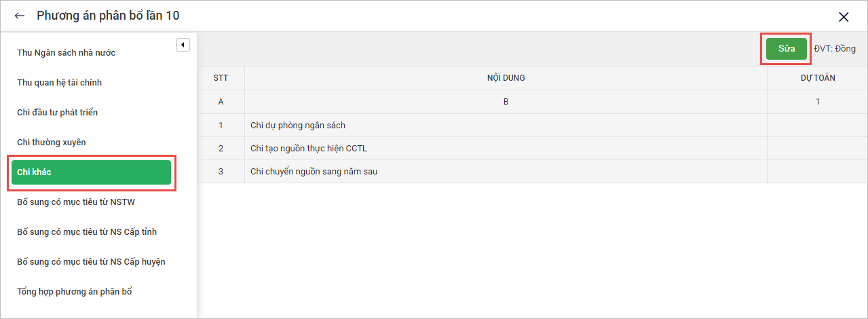Select Bổ sung có mục tiêu từ NS Cấp tỉnh
868x319 pixels.
(x=87, y=232)
